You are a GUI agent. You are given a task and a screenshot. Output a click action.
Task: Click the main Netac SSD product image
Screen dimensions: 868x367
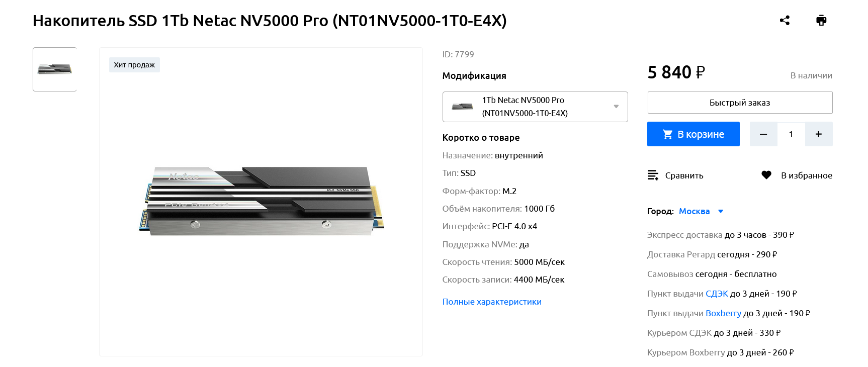pos(262,201)
